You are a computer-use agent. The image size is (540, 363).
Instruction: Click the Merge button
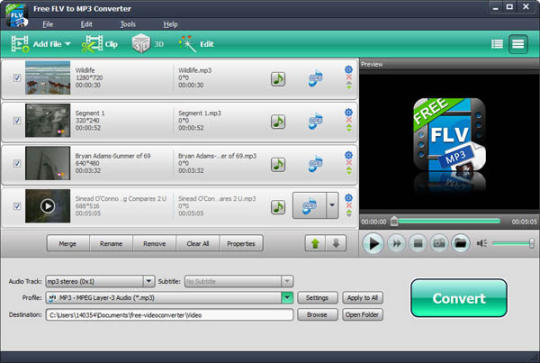[x=68, y=243]
